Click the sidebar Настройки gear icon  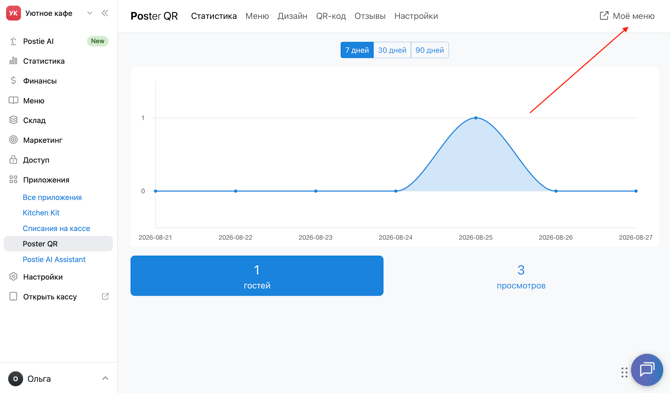13,276
